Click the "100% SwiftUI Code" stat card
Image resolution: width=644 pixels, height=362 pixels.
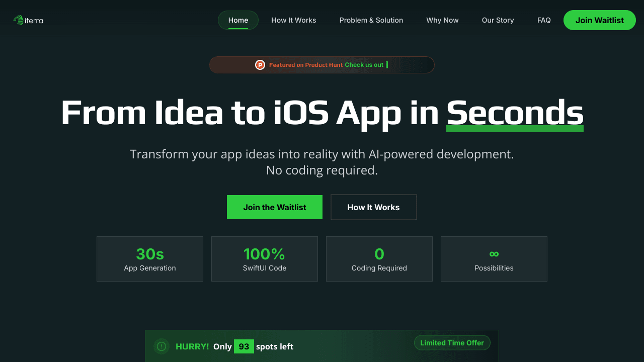(264, 258)
